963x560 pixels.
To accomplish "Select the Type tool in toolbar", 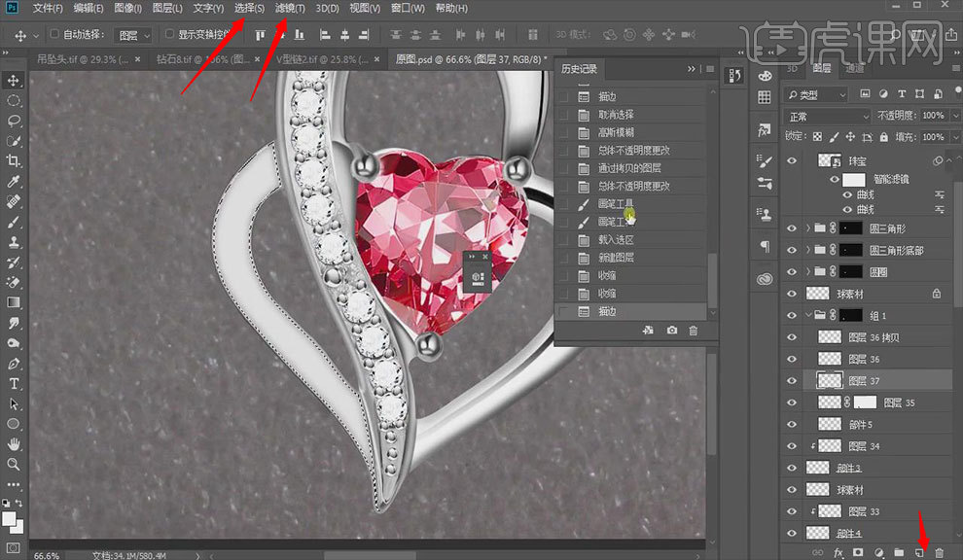I will 15,383.
